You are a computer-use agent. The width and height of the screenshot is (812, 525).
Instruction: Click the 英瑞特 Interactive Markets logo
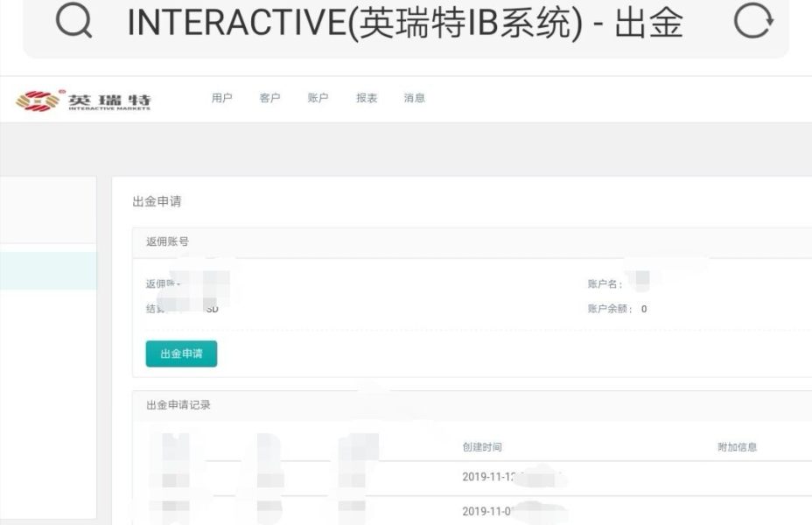coord(83,101)
